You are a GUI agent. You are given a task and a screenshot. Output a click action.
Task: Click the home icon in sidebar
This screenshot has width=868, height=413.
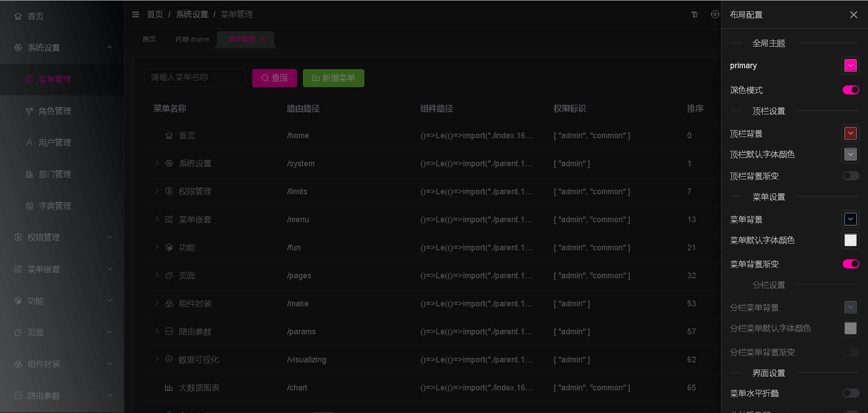coord(18,16)
